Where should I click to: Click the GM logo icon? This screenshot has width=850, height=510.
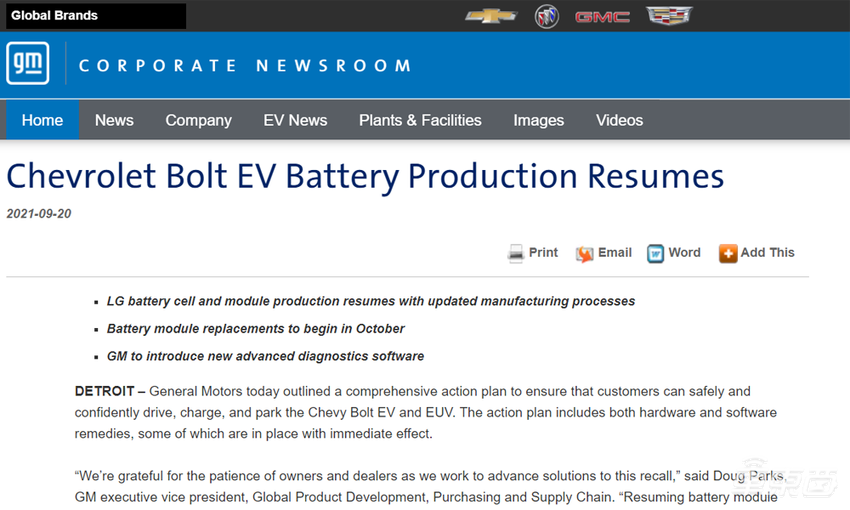27,65
